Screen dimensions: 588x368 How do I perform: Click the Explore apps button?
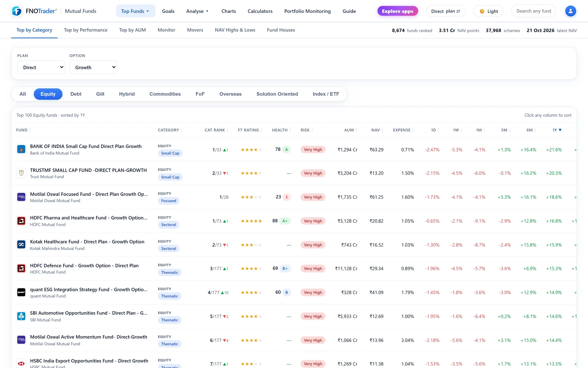click(x=398, y=11)
